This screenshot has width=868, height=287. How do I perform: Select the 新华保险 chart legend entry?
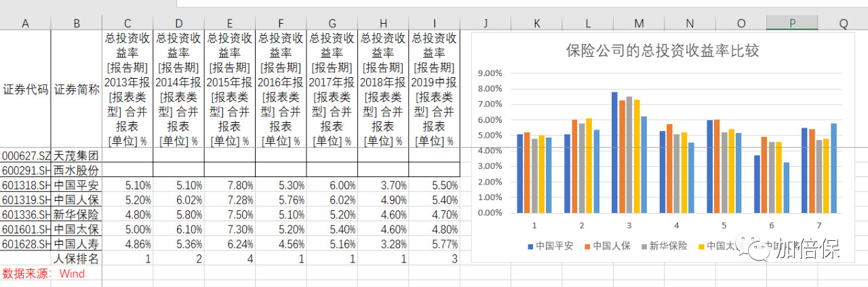pyautogui.click(x=663, y=246)
